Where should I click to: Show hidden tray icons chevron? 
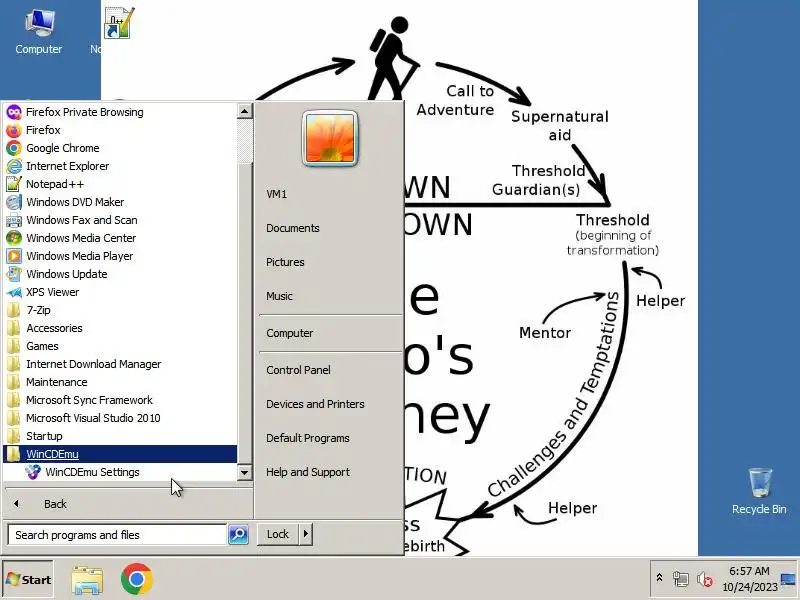tap(659, 578)
